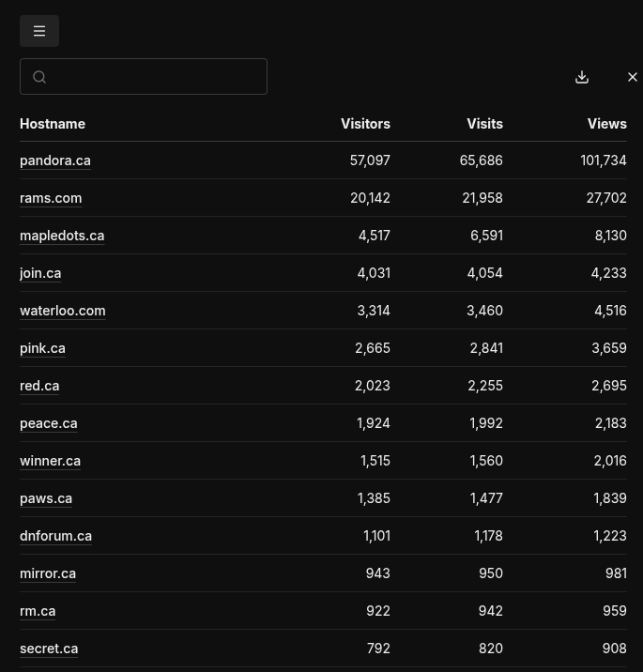
Task: Click the Visitors column header
Action: (x=366, y=124)
